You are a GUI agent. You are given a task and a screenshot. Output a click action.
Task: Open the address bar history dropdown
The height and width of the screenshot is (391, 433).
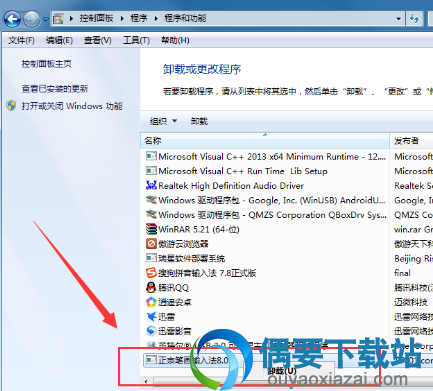tap(398, 19)
